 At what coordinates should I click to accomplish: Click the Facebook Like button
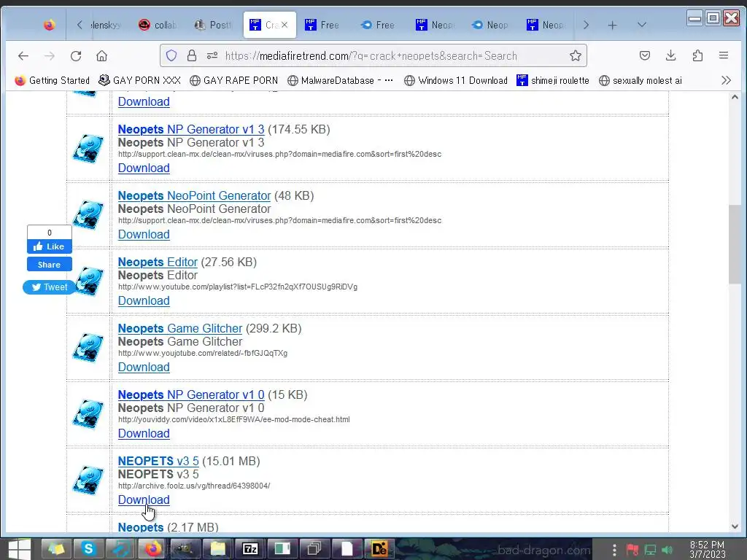coord(50,246)
